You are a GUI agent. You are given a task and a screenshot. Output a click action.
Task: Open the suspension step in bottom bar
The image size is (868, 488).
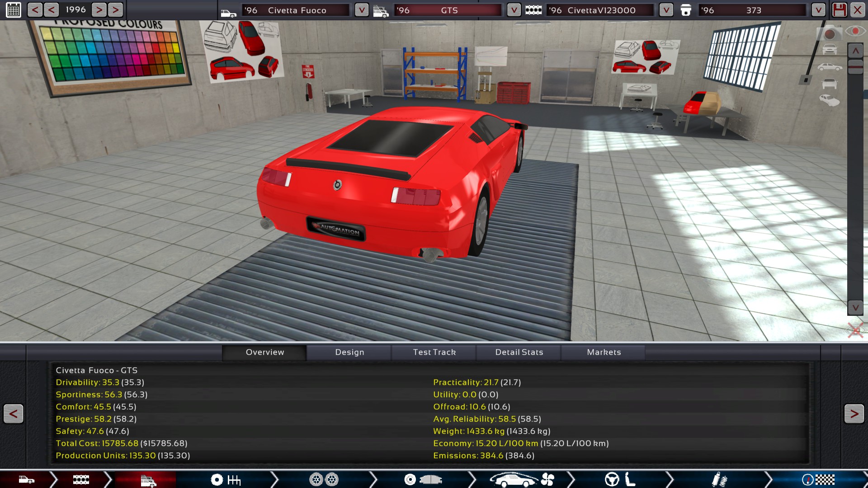[x=719, y=480]
